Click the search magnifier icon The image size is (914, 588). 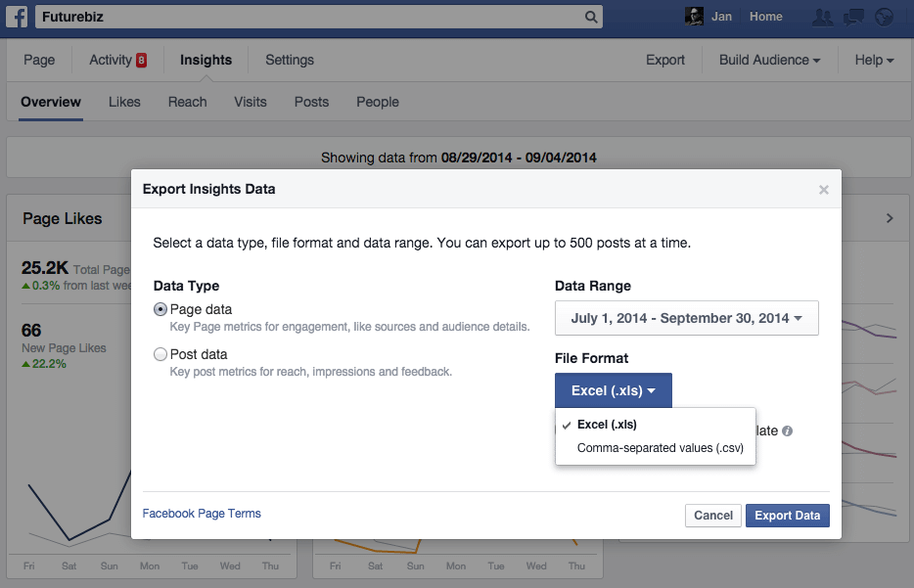point(591,17)
